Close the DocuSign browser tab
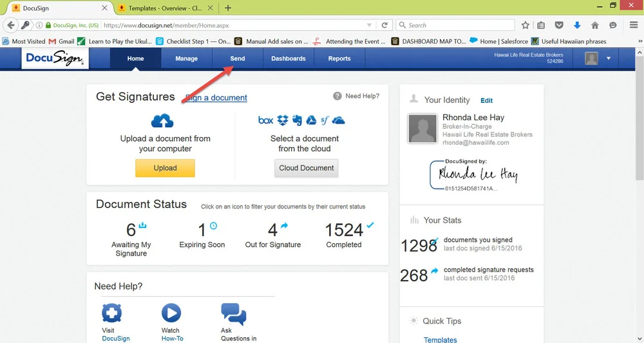Image resolution: width=644 pixels, height=343 pixels. 104,8
